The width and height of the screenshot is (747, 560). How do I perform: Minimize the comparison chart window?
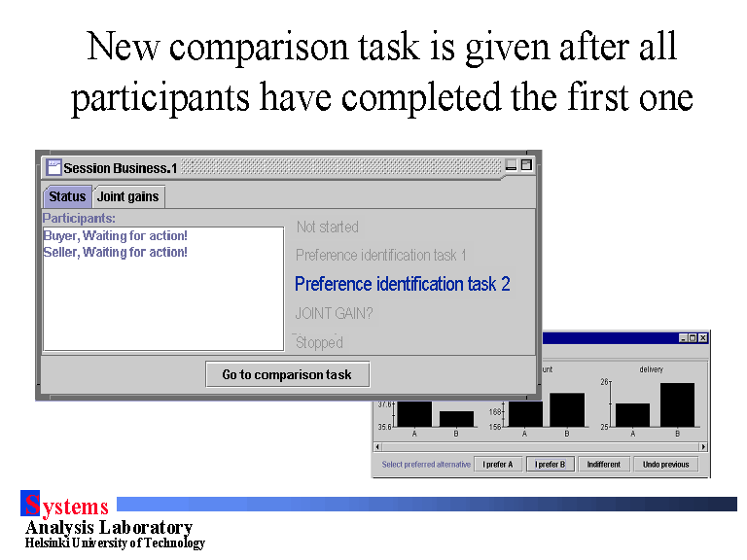pyautogui.click(x=682, y=337)
